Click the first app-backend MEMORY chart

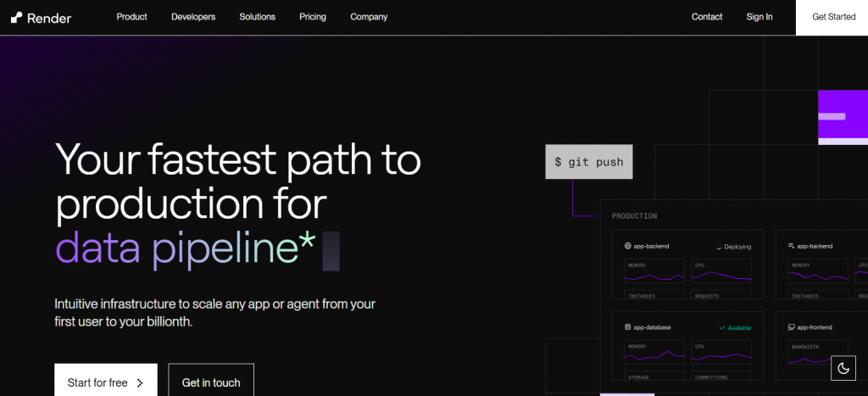pos(654,271)
